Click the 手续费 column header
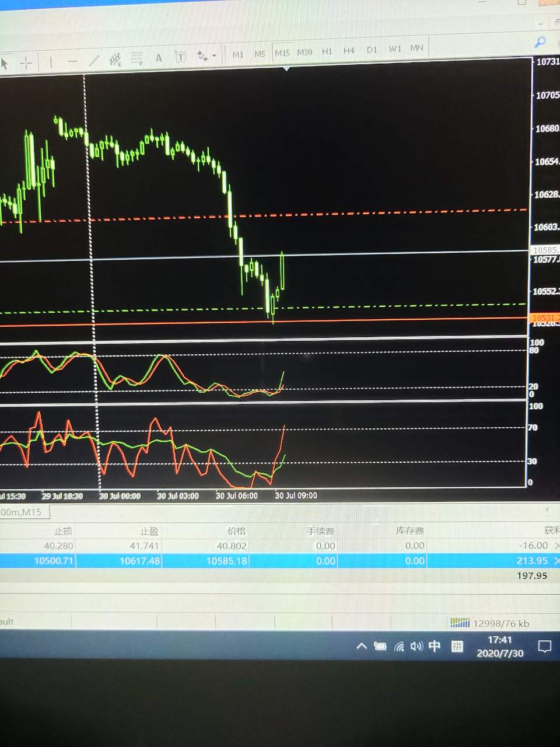Screen dimensions: 560x747 (320, 531)
